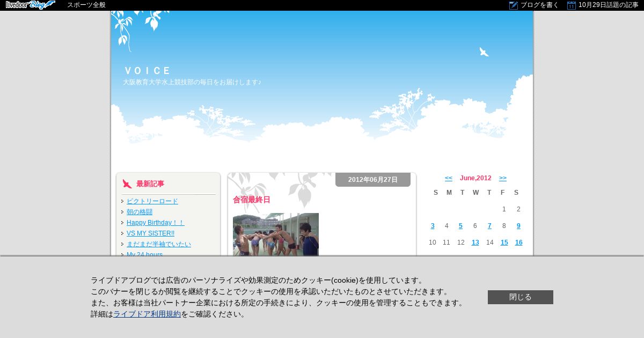
Task: Select June 16 in the calendar
Action: (x=518, y=243)
